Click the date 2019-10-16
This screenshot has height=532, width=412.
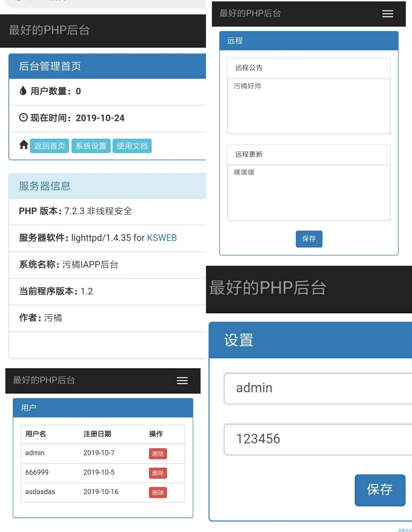point(101,492)
